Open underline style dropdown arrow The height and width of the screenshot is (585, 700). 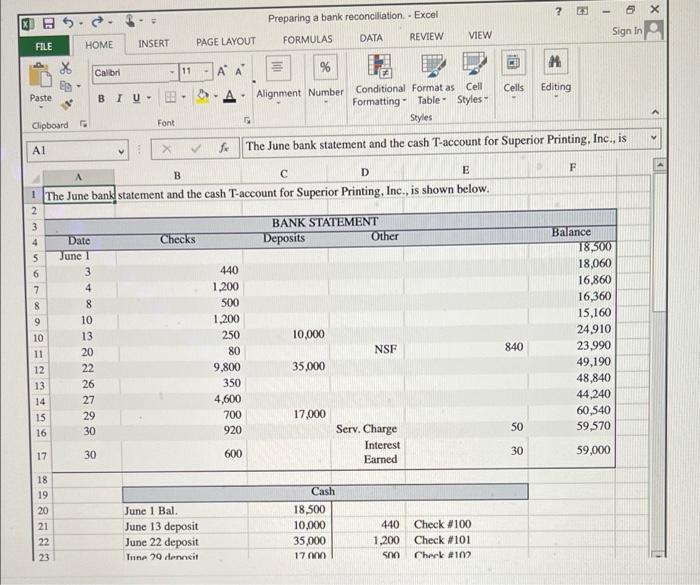pyautogui.click(x=149, y=97)
